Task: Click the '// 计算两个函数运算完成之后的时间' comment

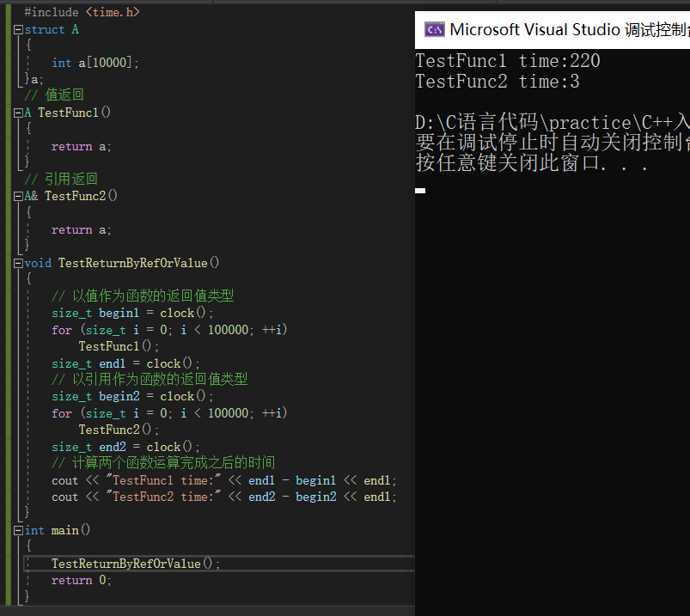Action: [x=163, y=462]
